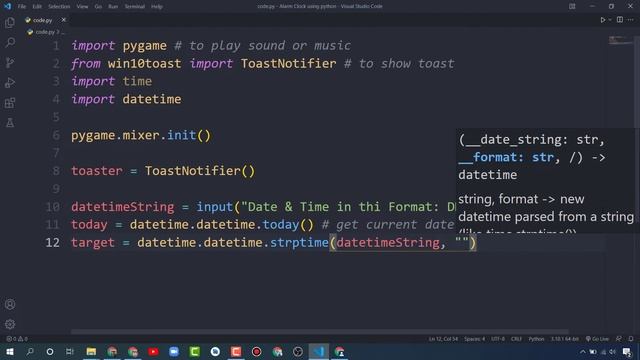Image resolution: width=640 pixels, height=360 pixels.
Task: Open the Go menu
Action: [98, 7]
